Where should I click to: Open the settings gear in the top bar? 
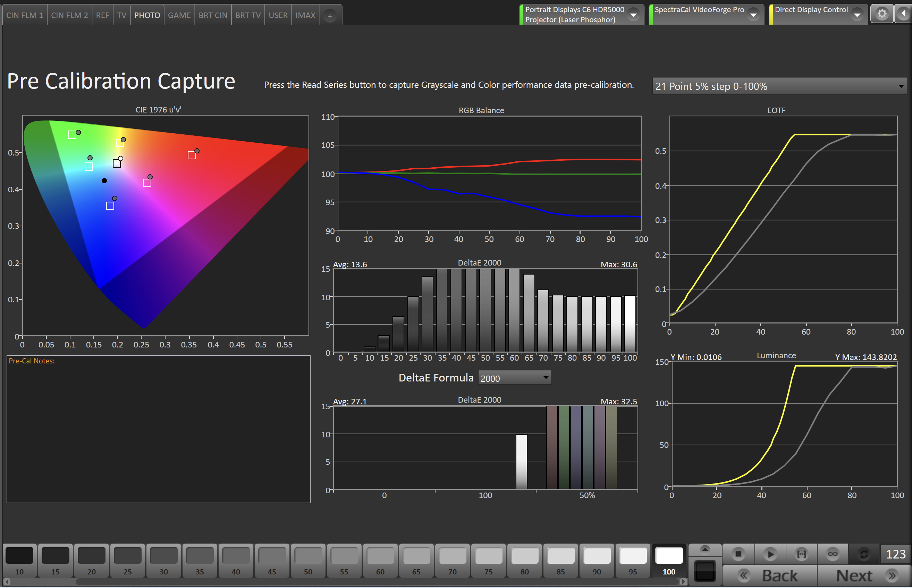(x=882, y=14)
